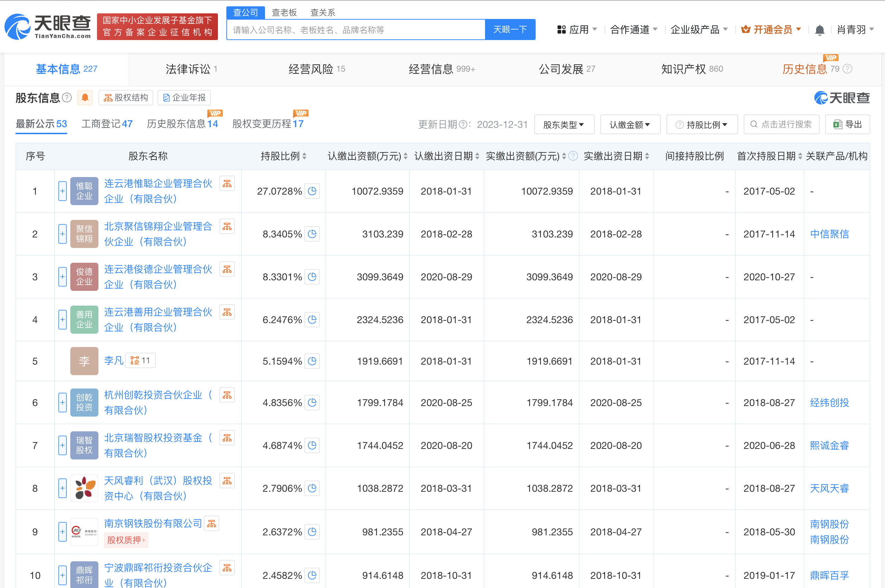
Task: Click the 股权质押 tag under 南京钢铁
Action: (126, 540)
